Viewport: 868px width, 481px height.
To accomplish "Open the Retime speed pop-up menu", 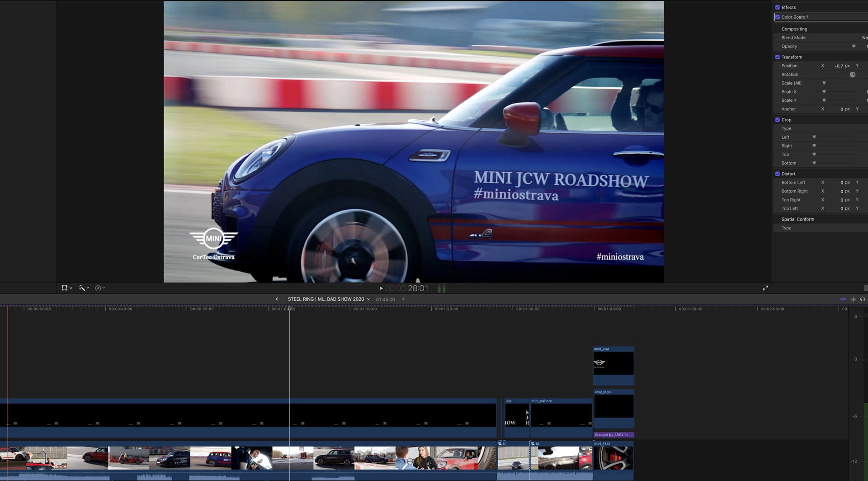I will pos(100,288).
